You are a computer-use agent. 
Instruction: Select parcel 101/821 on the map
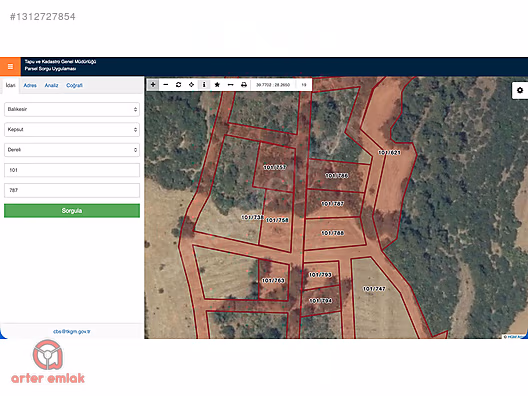click(x=389, y=153)
